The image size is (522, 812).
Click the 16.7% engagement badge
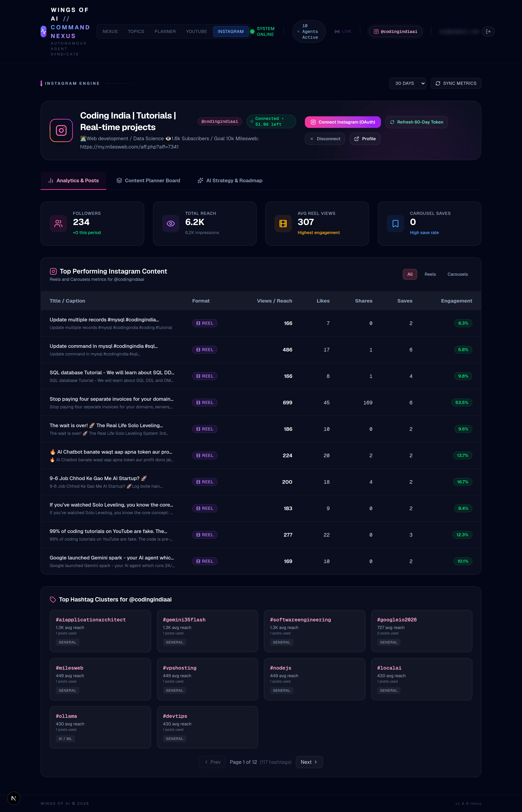(463, 482)
